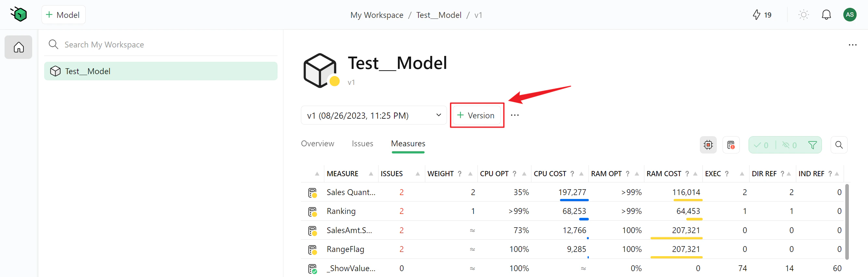The image size is (868, 277).
Task: Toggle the resolved issues check filter
Action: 761,145
